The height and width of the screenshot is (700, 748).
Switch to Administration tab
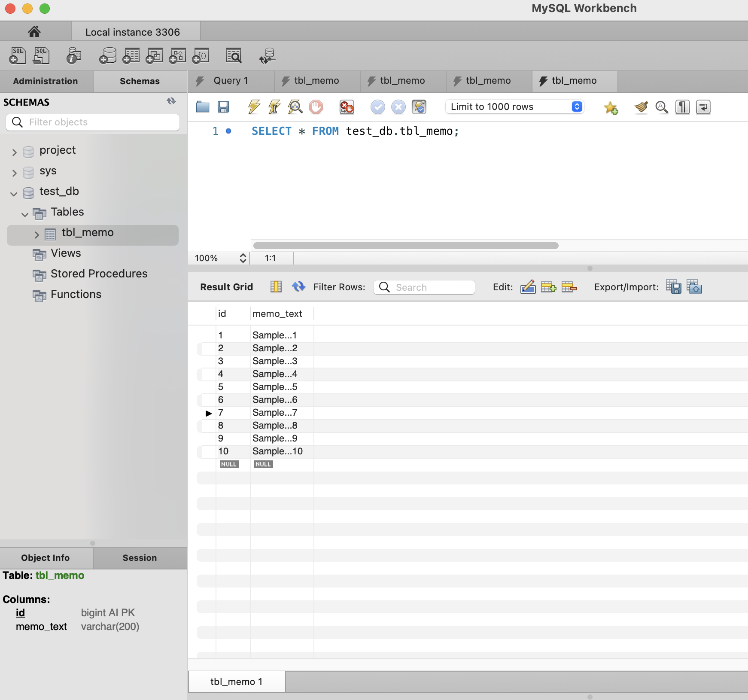[46, 81]
